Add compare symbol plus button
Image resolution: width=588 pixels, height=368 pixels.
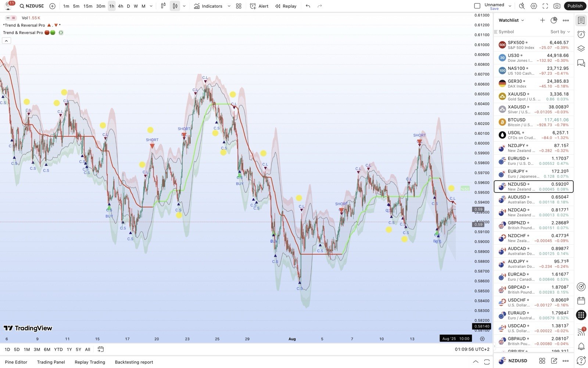[x=52, y=6]
